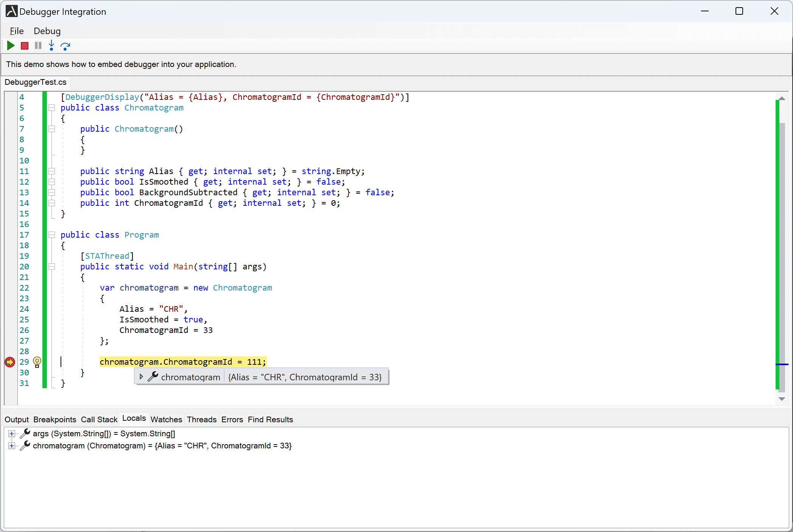Click the collapse toggle on line 20

pyautogui.click(x=51, y=267)
